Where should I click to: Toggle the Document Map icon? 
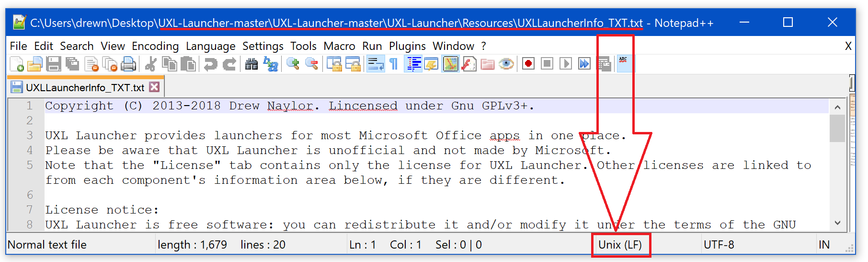click(450, 64)
